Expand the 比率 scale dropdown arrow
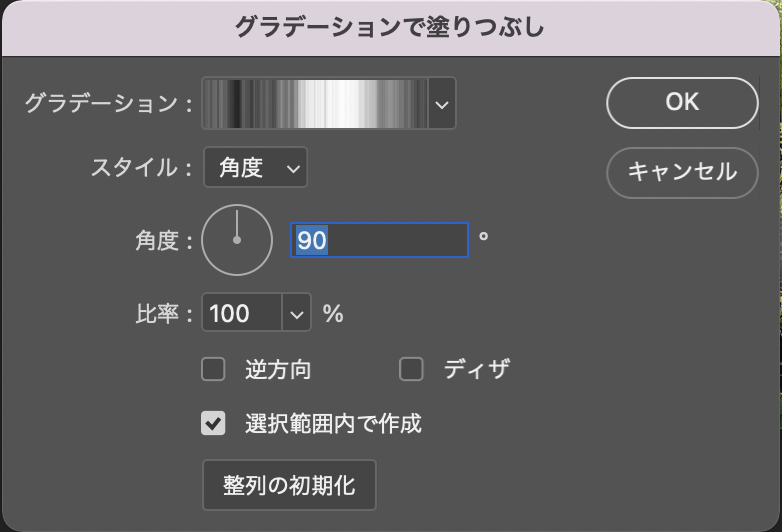Viewport: 782px width, 532px height. (x=297, y=314)
